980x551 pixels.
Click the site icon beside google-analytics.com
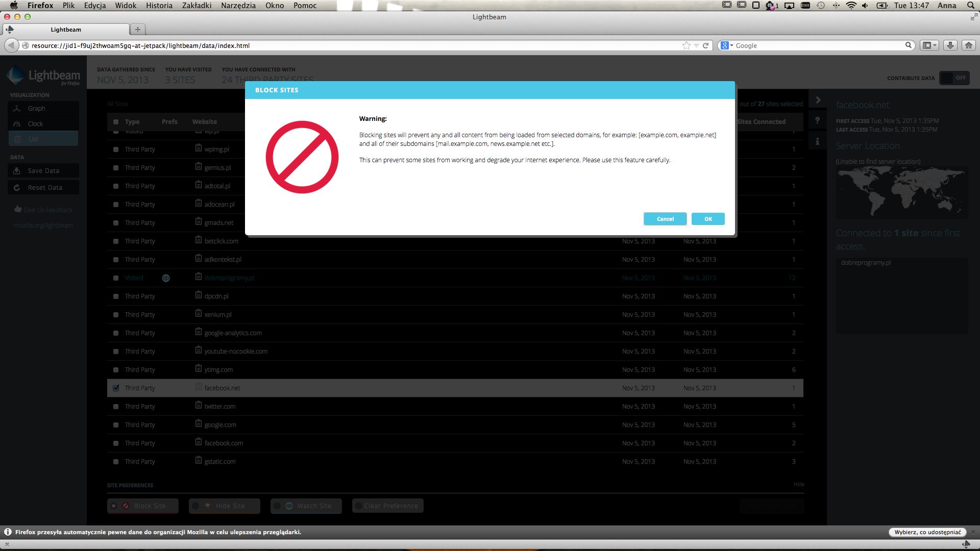coord(199,332)
